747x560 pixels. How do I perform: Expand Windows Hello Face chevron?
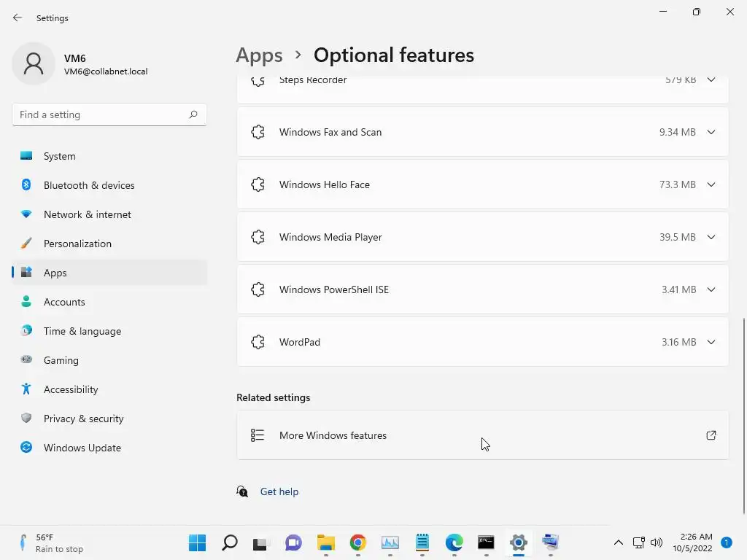711,184
